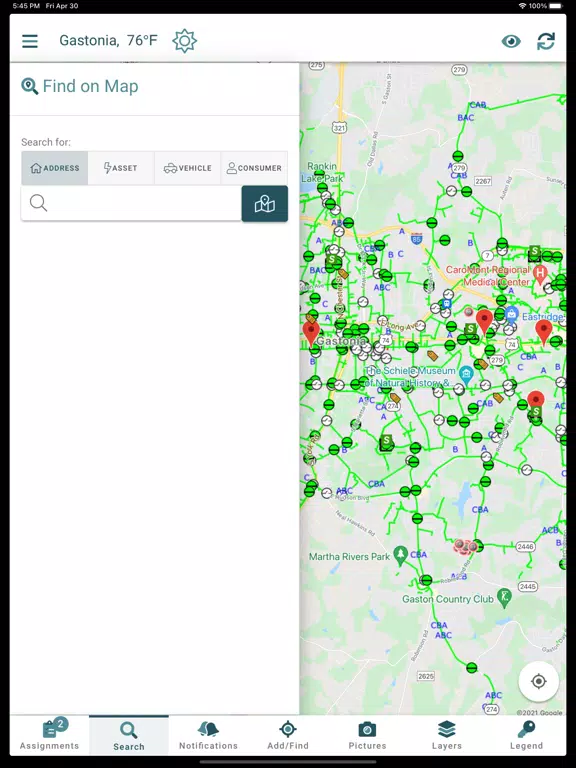Click the Find on Map magnifier icon

click(x=29, y=86)
